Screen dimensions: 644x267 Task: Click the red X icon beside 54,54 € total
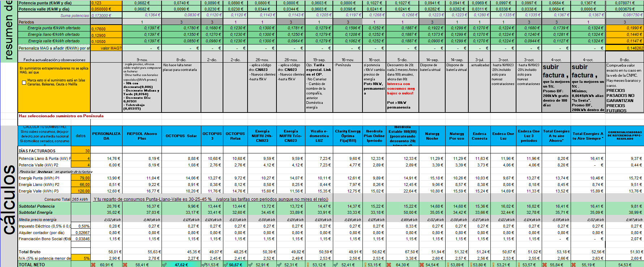421,264
